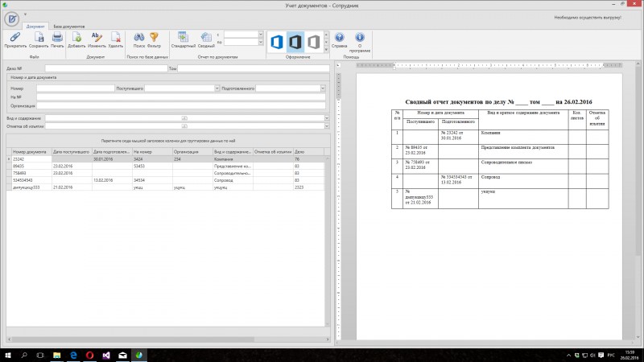Click the Том input field
This screenshot has width=644, height=362.
pyautogui.click(x=254, y=68)
